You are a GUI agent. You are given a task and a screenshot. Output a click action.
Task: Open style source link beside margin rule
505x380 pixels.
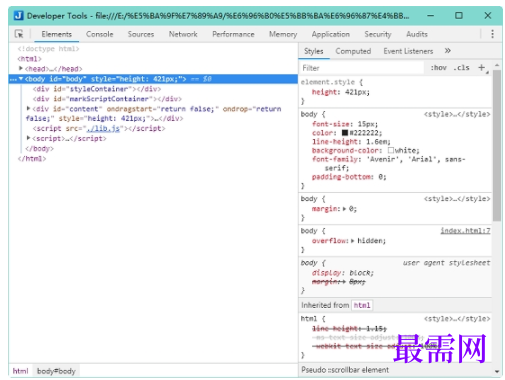click(x=457, y=199)
